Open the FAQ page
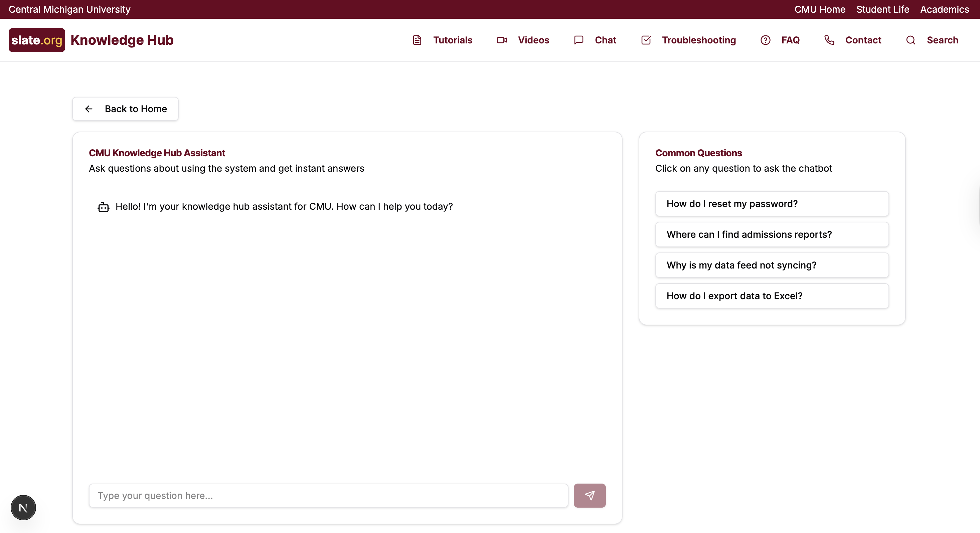 780,40
